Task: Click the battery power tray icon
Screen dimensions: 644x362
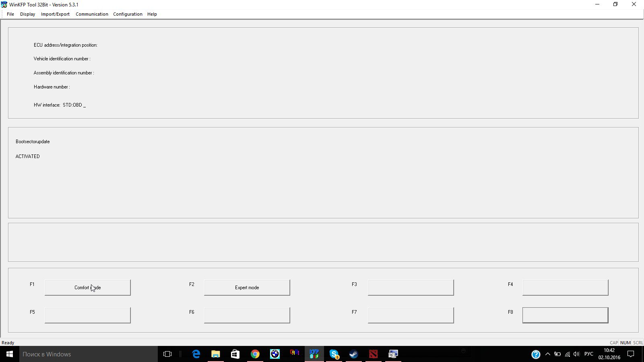Action: [557, 354]
